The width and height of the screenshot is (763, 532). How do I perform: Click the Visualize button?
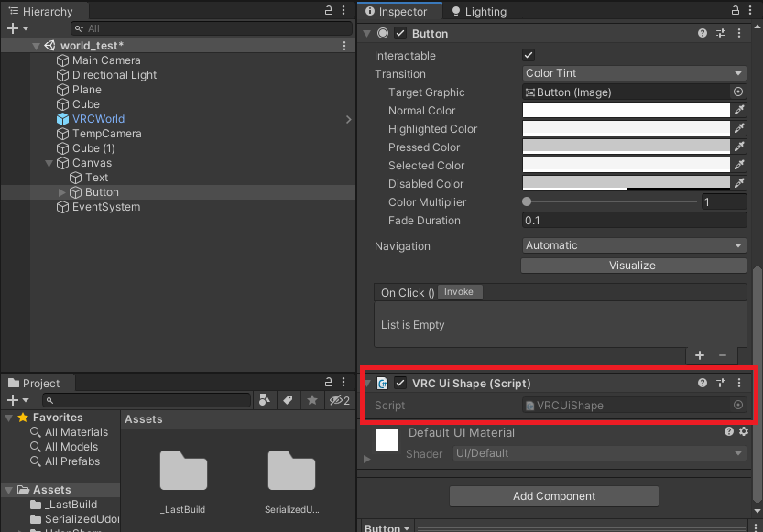(634, 266)
